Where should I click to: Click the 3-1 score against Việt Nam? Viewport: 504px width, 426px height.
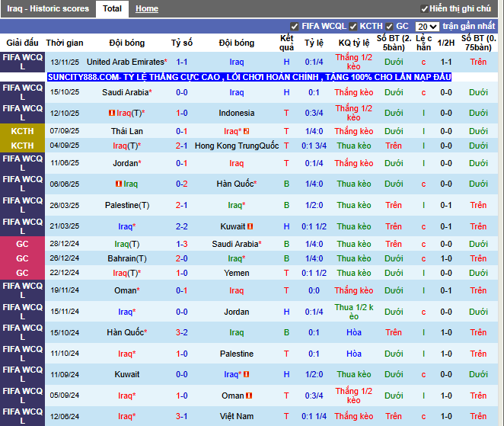(x=182, y=416)
